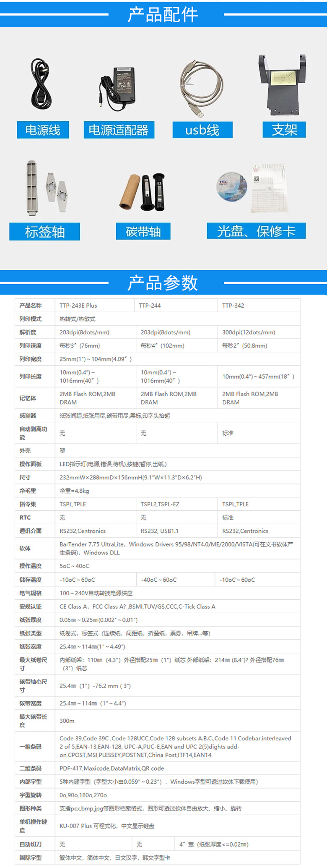Click the ribbon spindle rollers image

pyautogui.click(x=143, y=192)
